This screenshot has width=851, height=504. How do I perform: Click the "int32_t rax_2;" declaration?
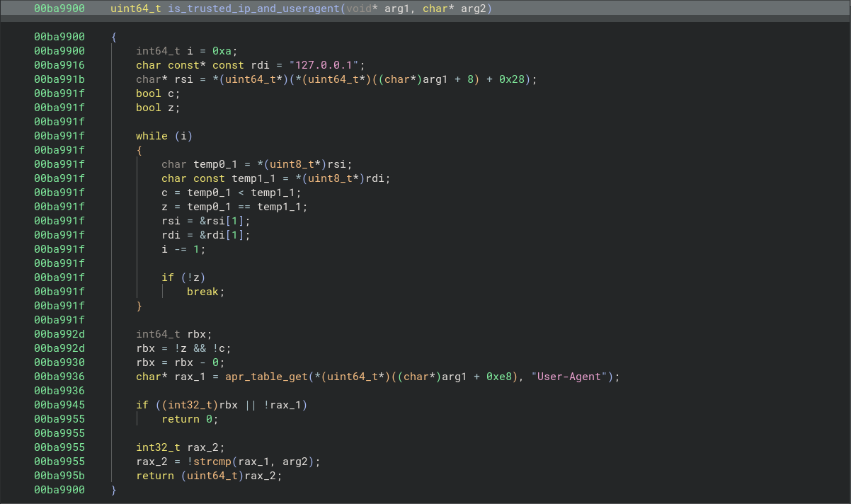coord(181,447)
